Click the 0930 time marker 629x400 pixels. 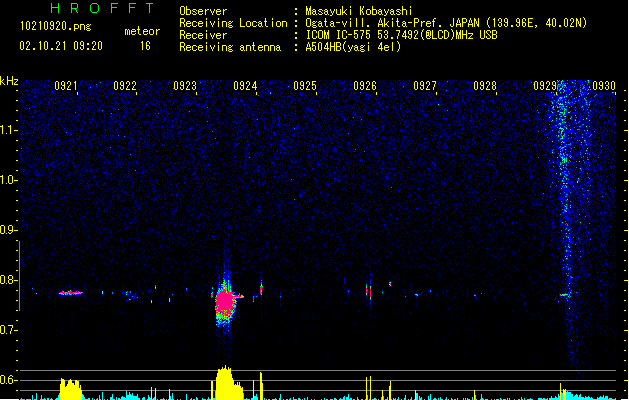(x=604, y=86)
